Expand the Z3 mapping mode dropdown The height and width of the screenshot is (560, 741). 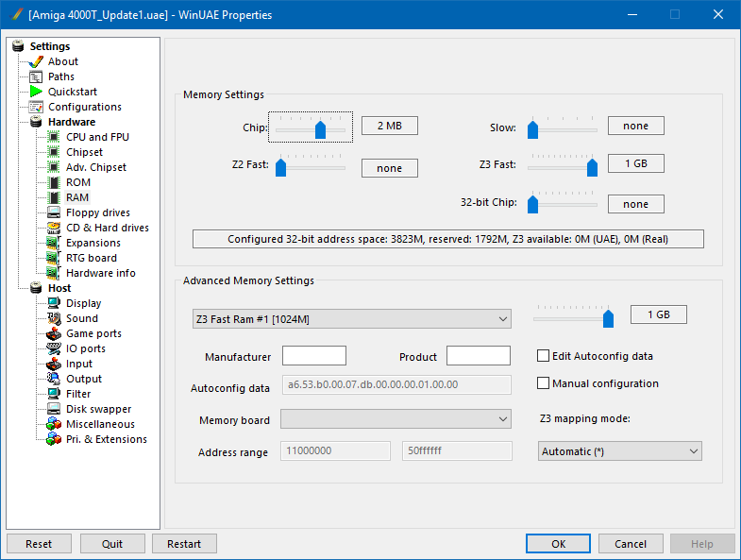[619, 451]
